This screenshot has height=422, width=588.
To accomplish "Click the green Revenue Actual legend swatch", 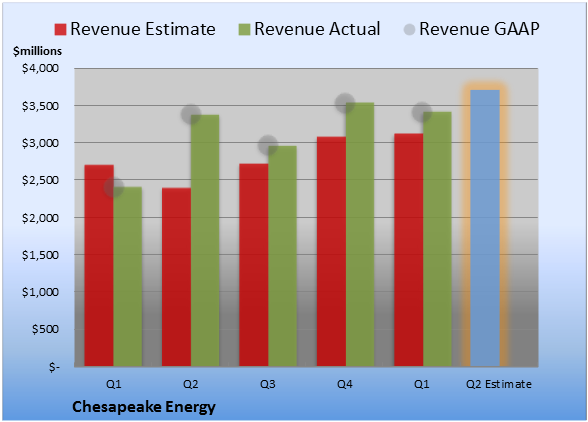I will [244, 30].
